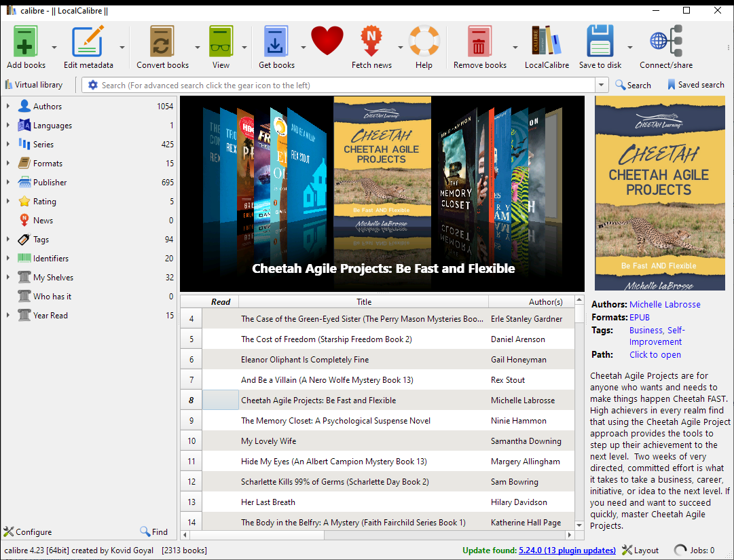Select the Who has it item
The image size is (734, 560).
pyautogui.click(x=52, y=296)
